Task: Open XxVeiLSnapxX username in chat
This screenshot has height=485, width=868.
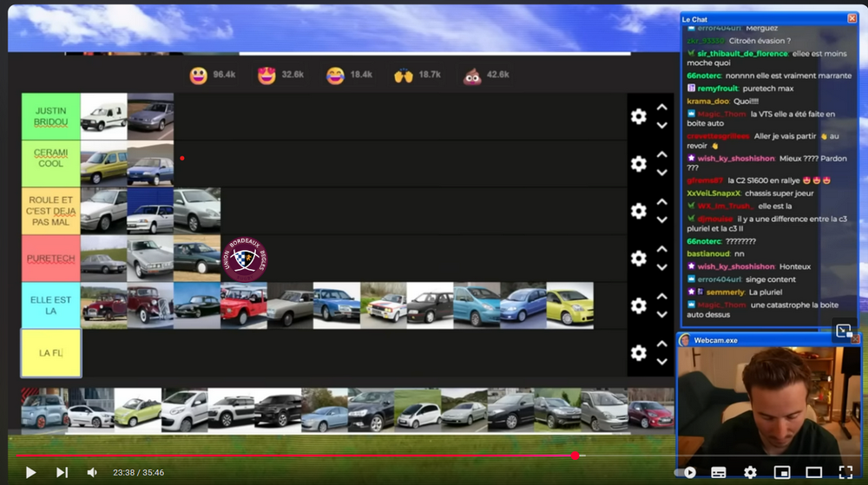Action: (x=713, y=193)
